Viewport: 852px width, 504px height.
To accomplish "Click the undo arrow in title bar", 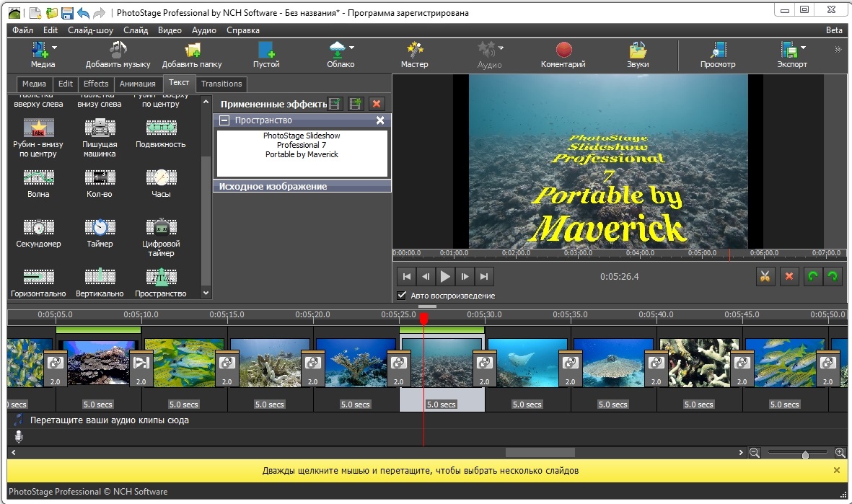I will (83, 12).
